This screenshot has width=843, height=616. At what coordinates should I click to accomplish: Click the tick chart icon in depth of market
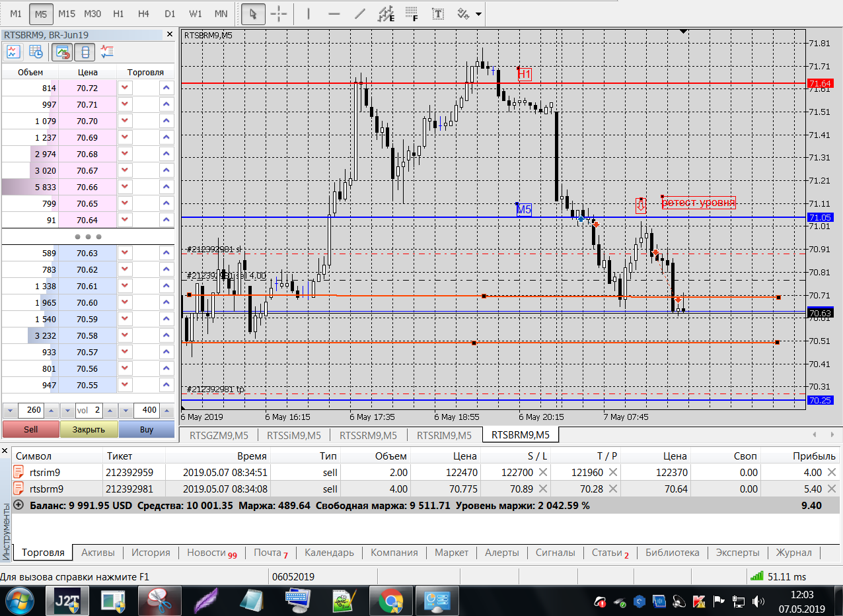pyautogui.click(x=13, y=51)
